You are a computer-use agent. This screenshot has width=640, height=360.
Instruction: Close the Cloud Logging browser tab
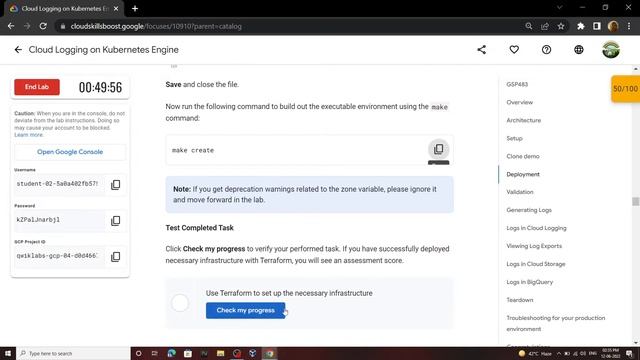tap(116, 9)
